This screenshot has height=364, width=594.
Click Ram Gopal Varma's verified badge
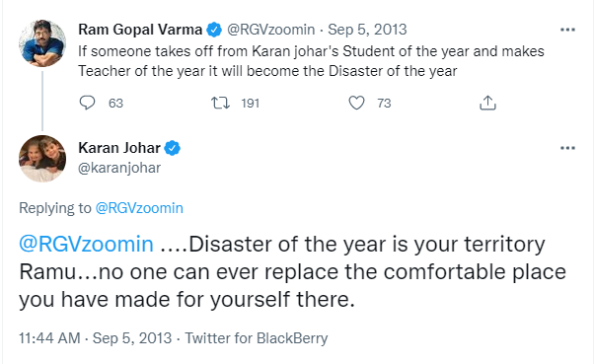(214, 30)
